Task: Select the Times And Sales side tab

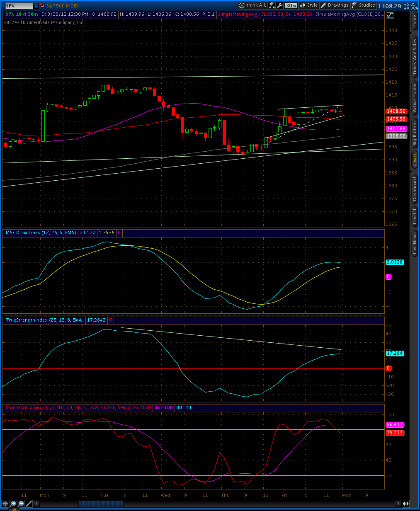Action: tap(415, 57)
